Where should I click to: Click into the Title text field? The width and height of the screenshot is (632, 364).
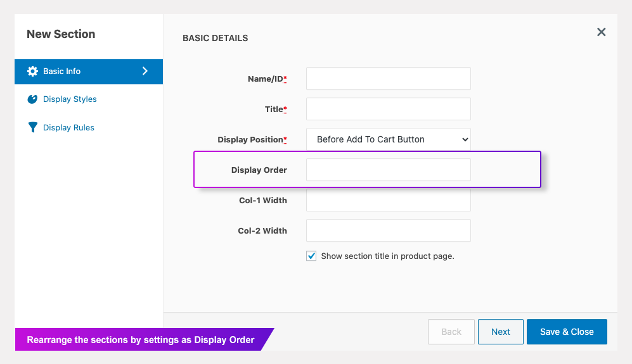pyautogui.click(x=388, y=109)
